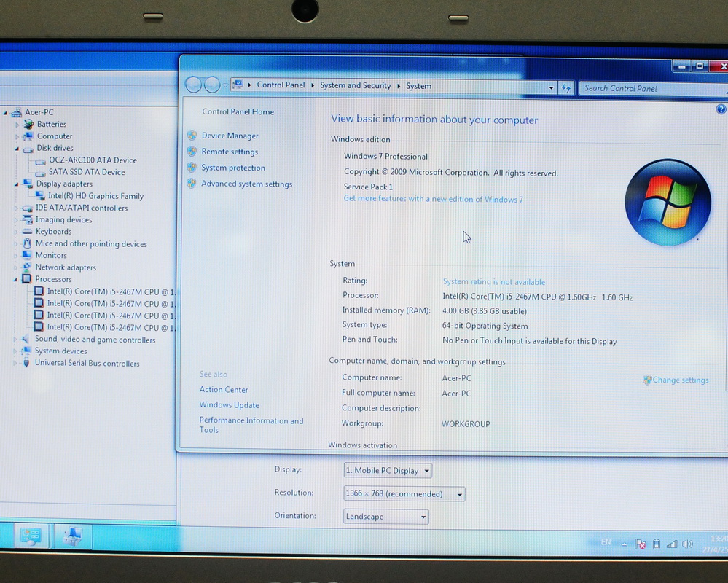Collapse the Display adapters node

[16, 184]
